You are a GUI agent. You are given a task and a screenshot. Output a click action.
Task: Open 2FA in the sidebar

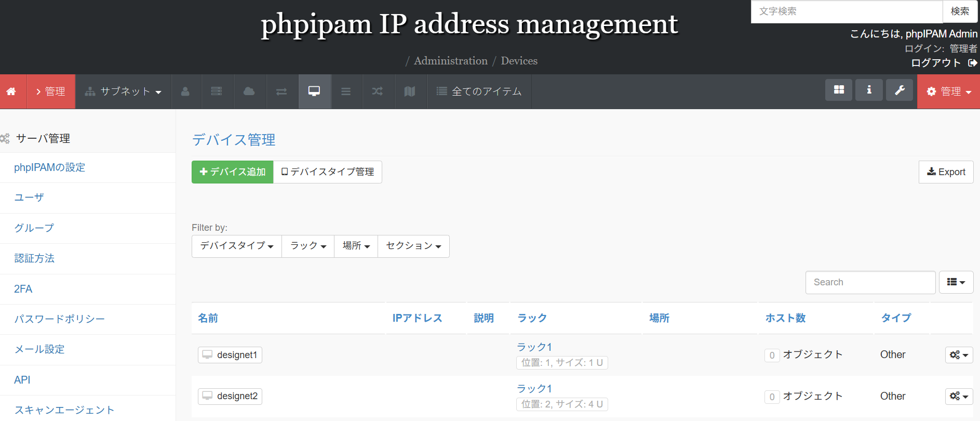point(23,289)
